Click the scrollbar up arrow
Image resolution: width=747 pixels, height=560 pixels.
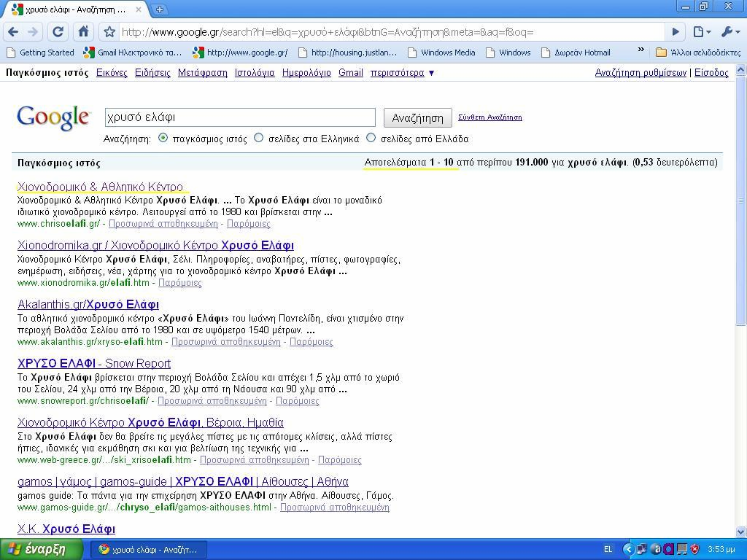pyautogui.click(x=741, y=70)
